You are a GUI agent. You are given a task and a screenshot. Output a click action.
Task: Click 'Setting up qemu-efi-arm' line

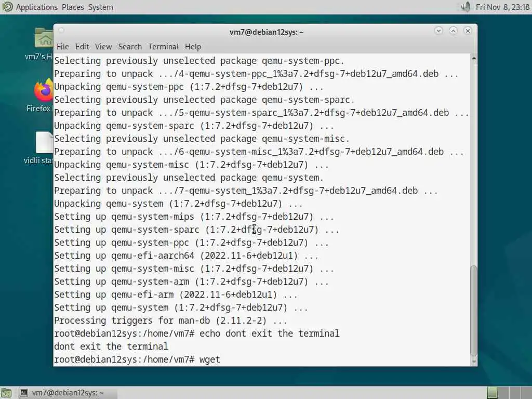(176, 295)
